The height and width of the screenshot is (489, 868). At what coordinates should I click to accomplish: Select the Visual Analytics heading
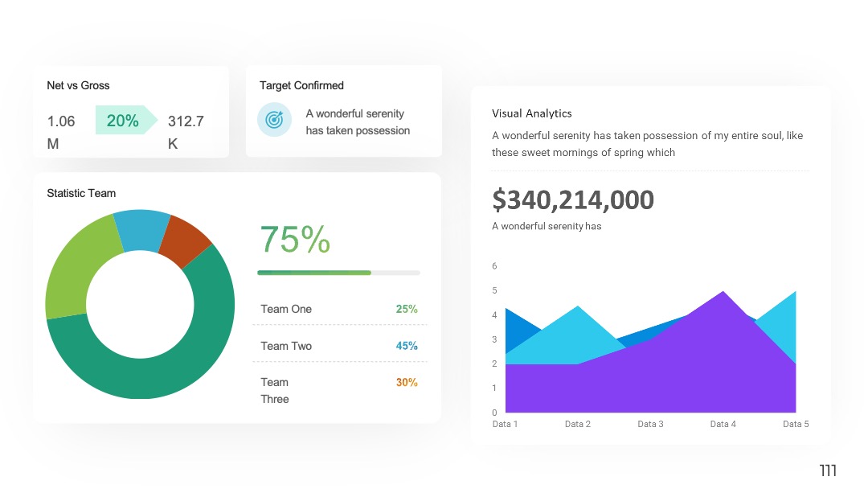point(532,113)
